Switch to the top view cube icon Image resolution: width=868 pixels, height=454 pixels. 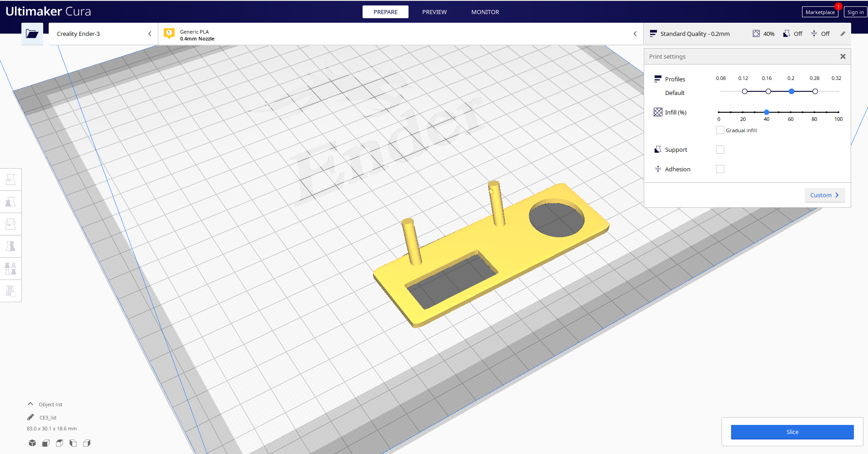click(60, 443)
